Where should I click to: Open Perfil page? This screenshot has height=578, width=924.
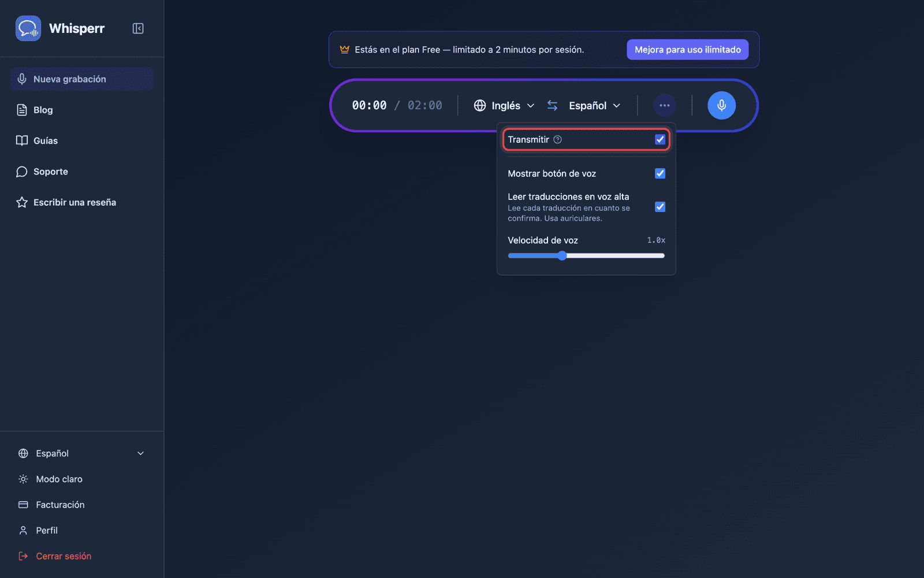click(x=81, y=531)
